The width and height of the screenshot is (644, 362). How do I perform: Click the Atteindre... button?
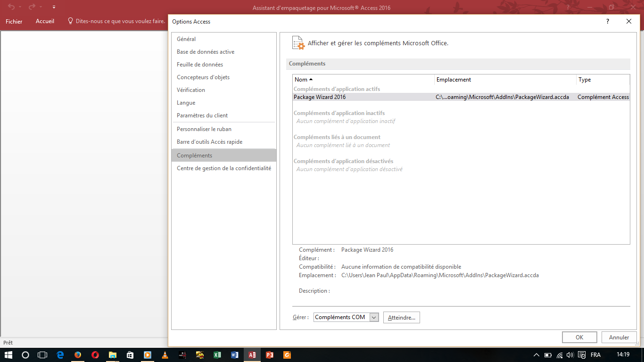(402, 318)
